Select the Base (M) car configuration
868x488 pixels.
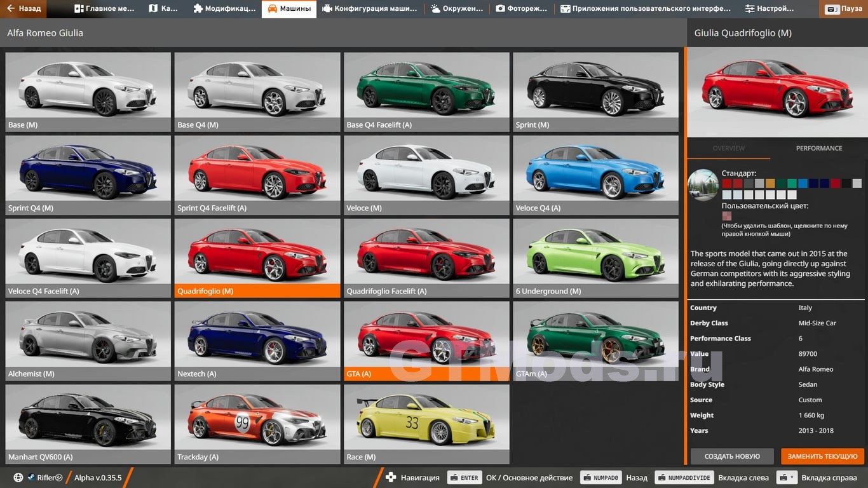(x=88, y=91)
